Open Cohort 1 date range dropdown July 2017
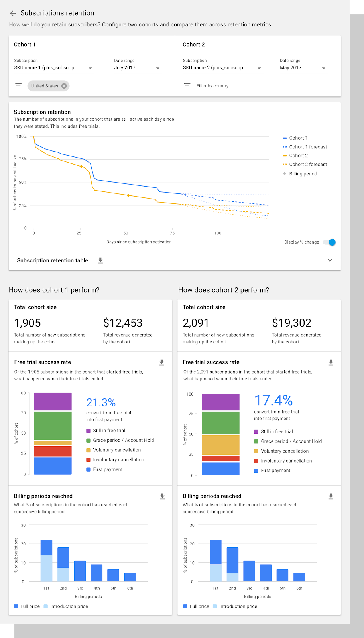This screenshot has height=638, width=364. point(137,68)
